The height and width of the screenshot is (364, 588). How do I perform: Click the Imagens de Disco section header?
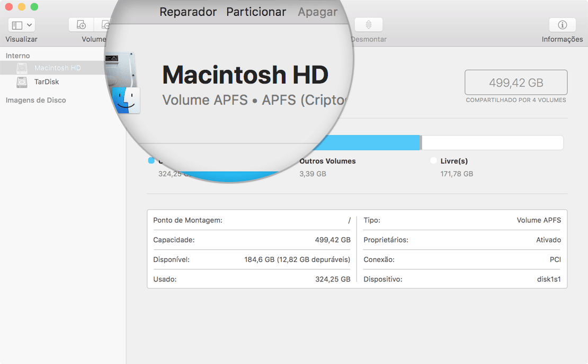(35, 100)
